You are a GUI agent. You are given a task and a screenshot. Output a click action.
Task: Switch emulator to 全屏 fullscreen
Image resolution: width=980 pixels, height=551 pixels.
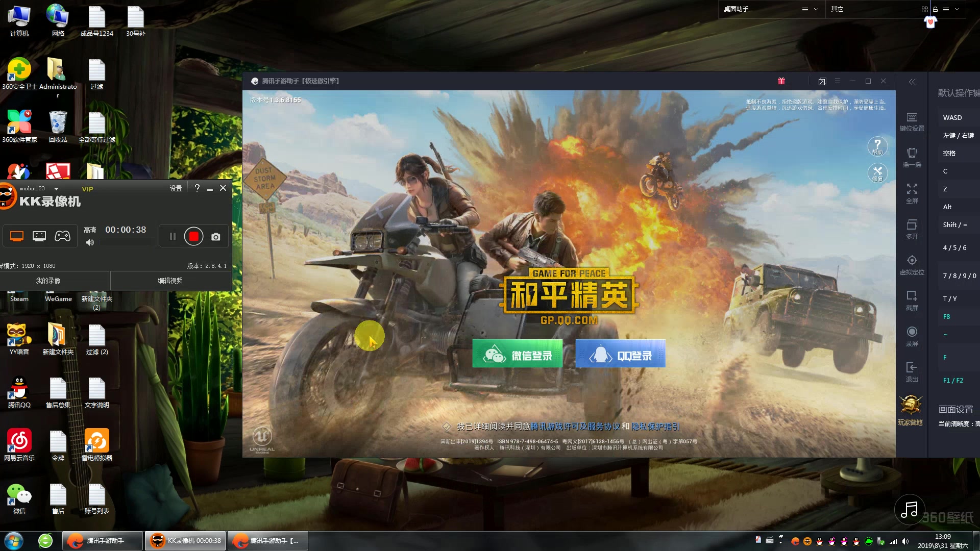912,193
